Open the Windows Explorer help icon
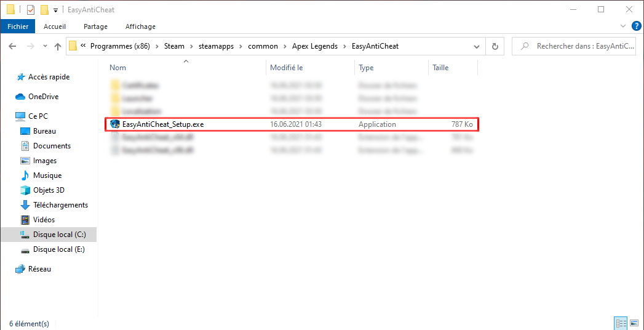This screenshot has height=330, width=644. click(636, 26)
